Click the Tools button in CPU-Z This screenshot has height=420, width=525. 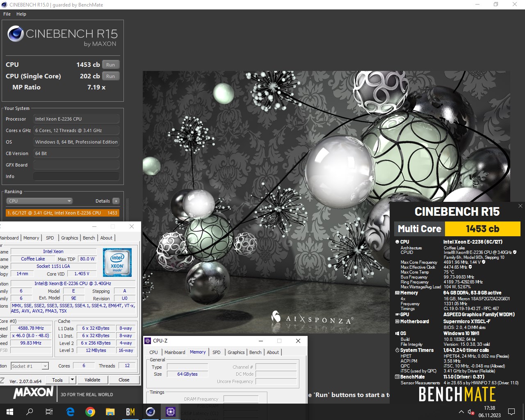coord(57,380)
